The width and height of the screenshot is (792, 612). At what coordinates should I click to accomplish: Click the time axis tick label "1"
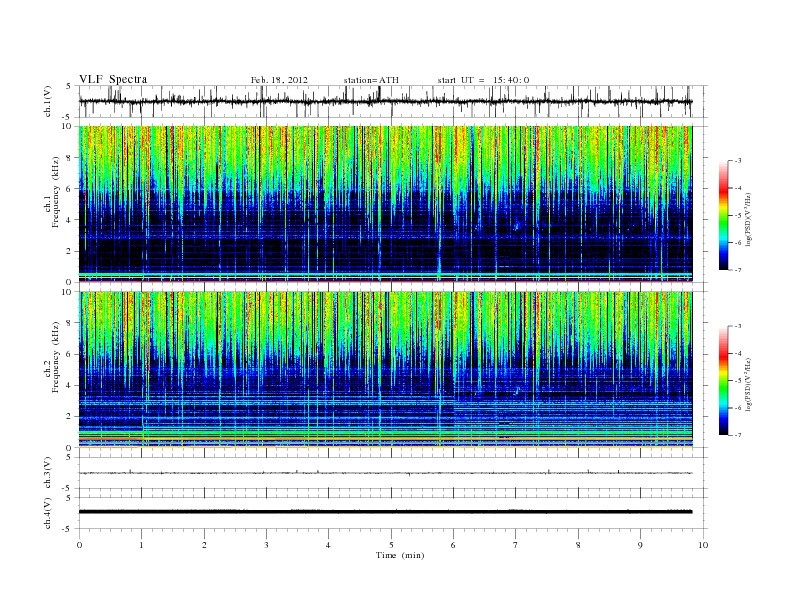click(x=142, y=545)
